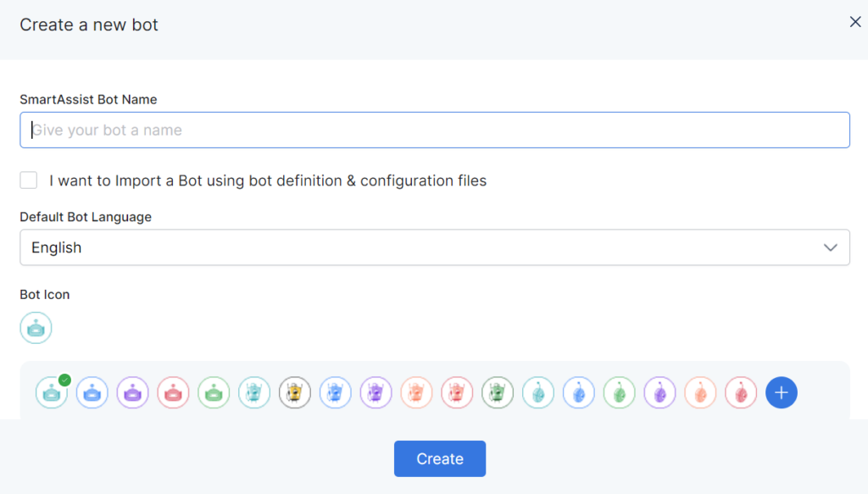Click the language dropdown chevron arrow

pyautogui.click(x=831, y=247)
